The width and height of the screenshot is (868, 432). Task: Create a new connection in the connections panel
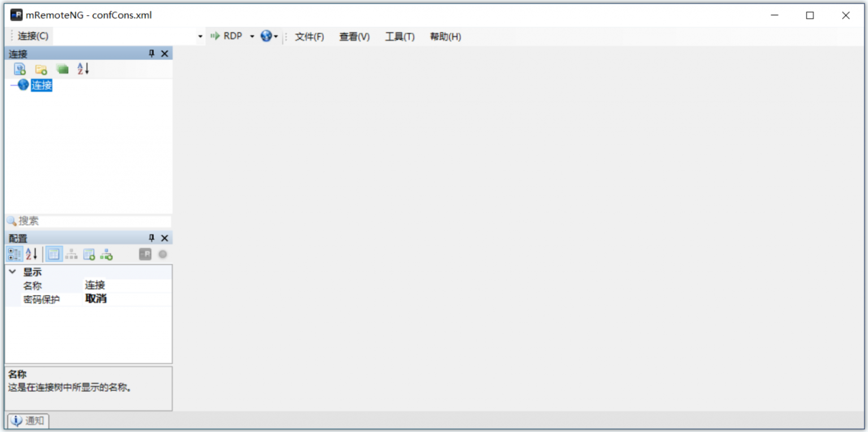[x=19, y=68]
